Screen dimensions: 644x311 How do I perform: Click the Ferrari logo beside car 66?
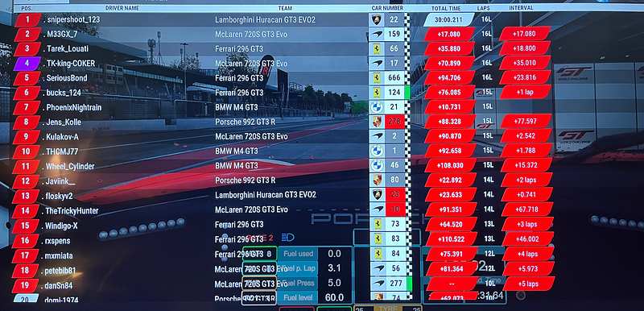(376, 49)
